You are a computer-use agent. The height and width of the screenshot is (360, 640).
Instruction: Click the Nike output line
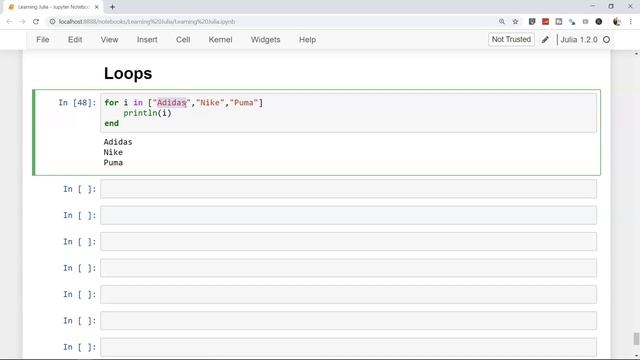click(x=113, y=152)
